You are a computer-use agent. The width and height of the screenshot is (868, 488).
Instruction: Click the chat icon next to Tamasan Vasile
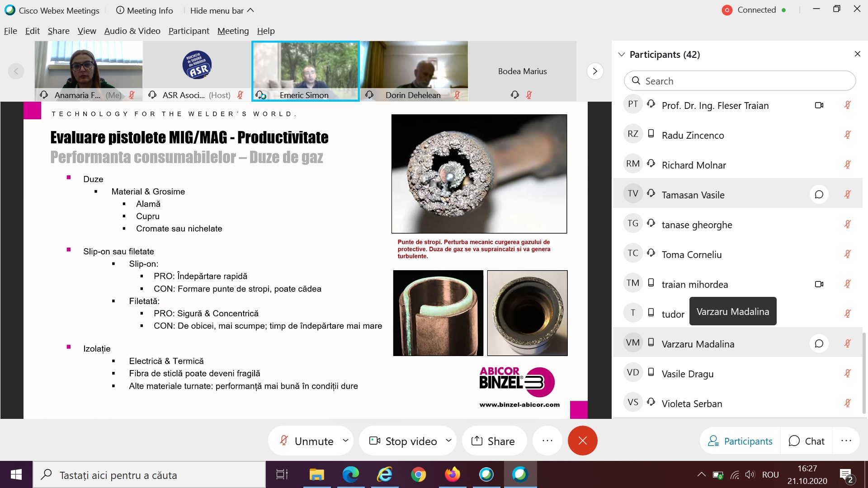(819, 194)
